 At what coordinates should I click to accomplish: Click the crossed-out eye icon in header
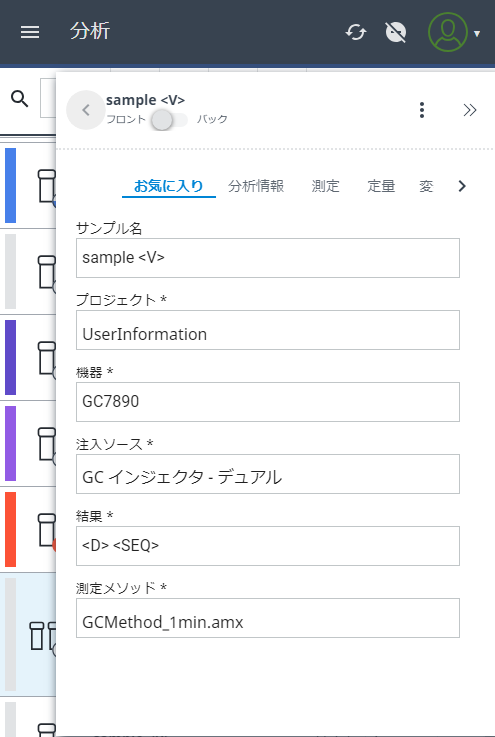(x=396, y=32)
